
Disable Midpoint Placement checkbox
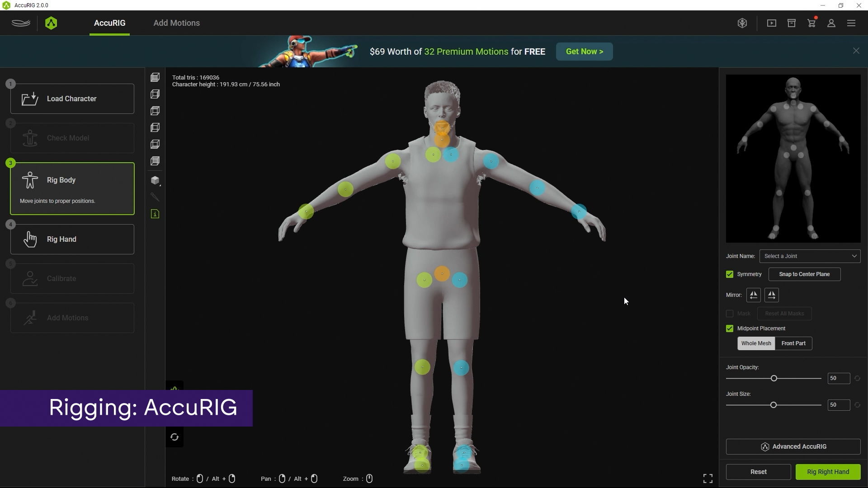click(730, 328)
